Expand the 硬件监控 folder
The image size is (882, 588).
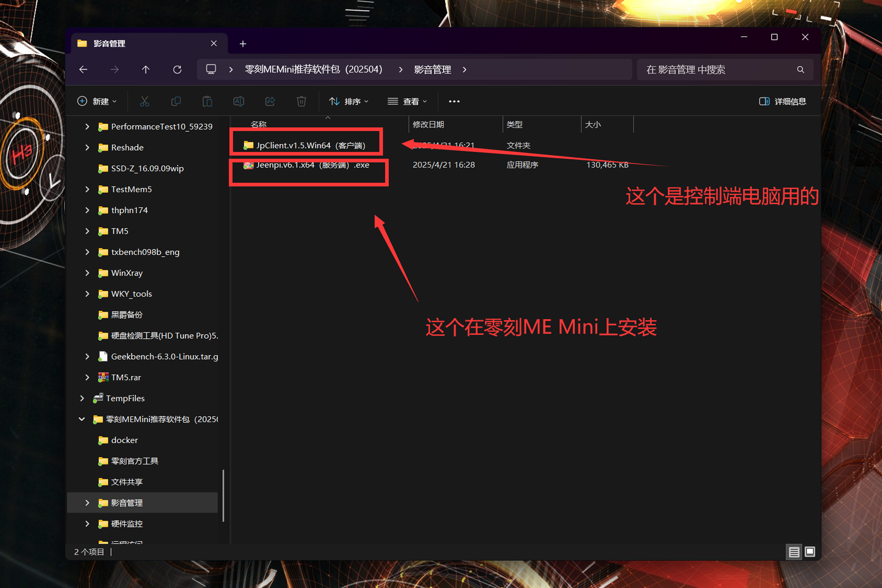coord(87,524)
